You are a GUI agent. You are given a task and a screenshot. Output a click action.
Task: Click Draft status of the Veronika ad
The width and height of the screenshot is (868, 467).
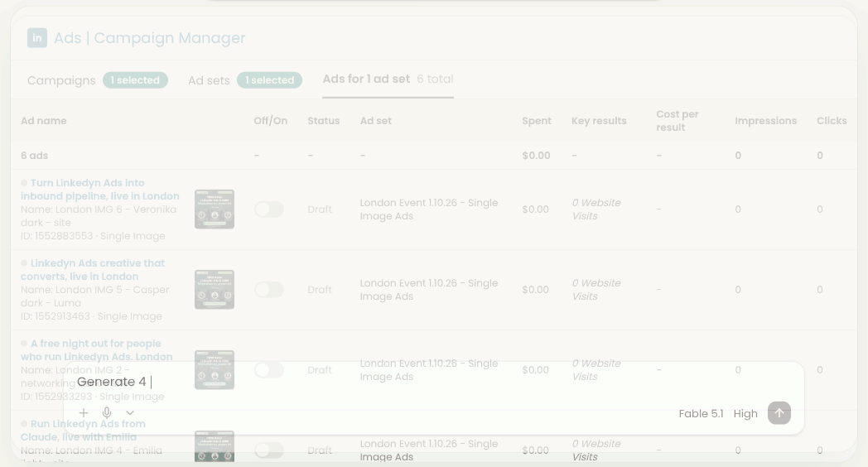click(320, 209)
